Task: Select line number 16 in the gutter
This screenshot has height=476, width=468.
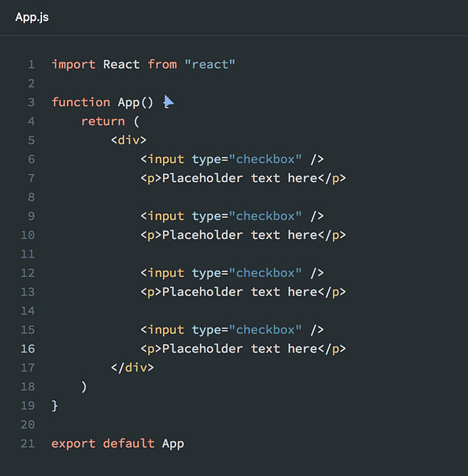Action: 27,349
